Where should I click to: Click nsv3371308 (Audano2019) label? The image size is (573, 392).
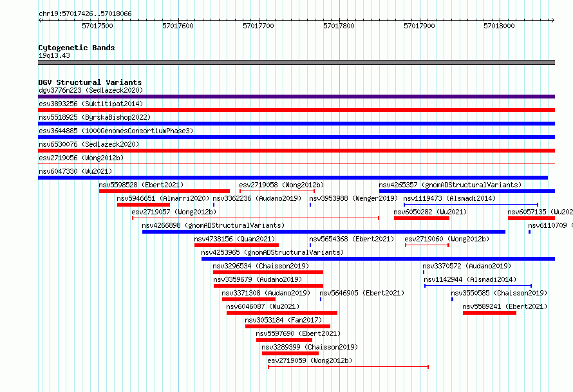[266, 293]
